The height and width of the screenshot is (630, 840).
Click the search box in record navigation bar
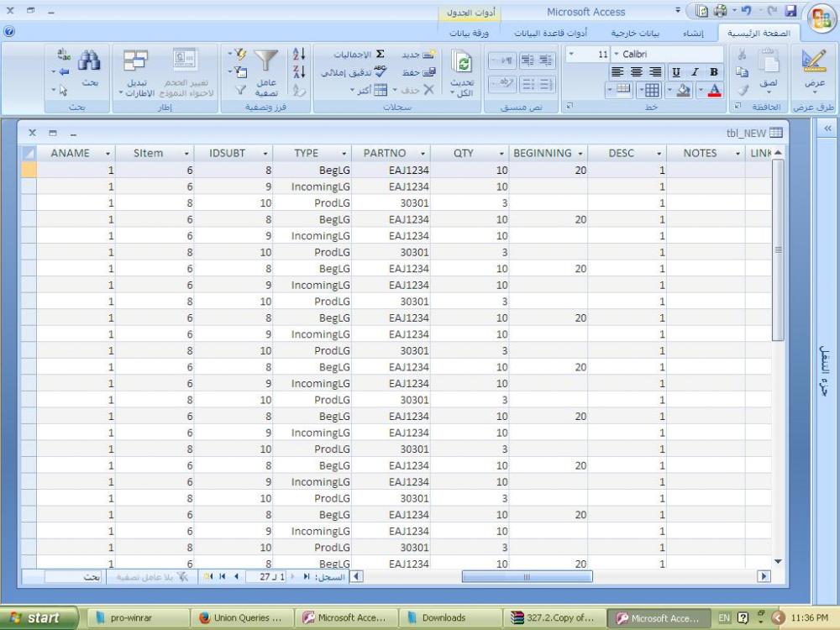[72, 577]
